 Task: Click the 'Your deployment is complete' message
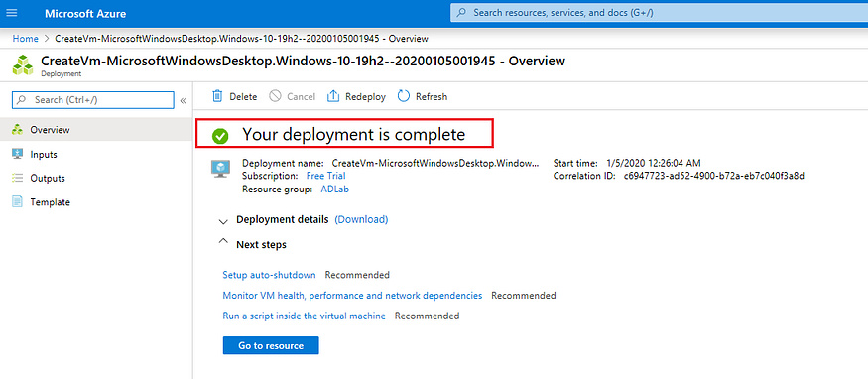[354, 135]
